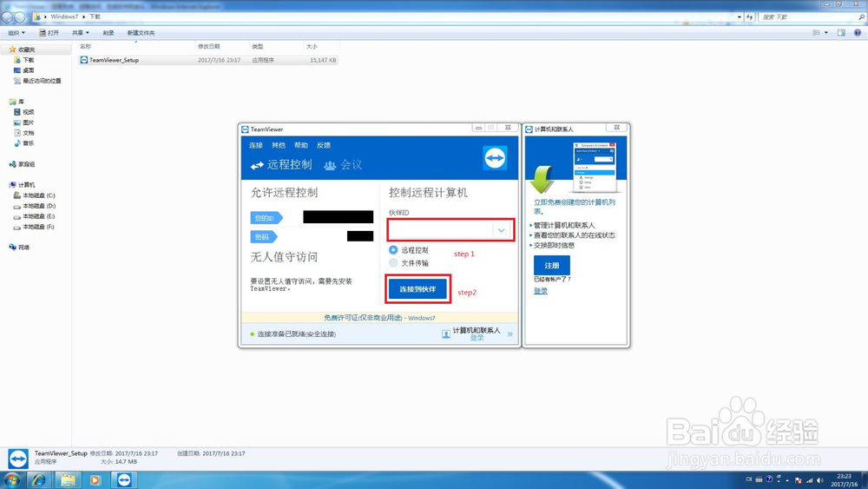Click the contacts person icon in status bar
The height and width of the screenshot is (489, 868).
point(445,334)
